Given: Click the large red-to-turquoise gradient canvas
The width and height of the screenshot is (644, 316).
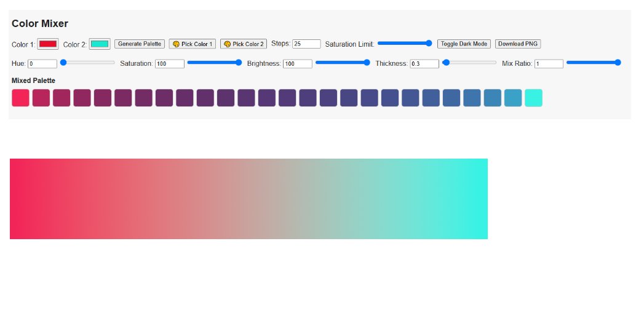Looking at the screenshot, I should [249, 199].
